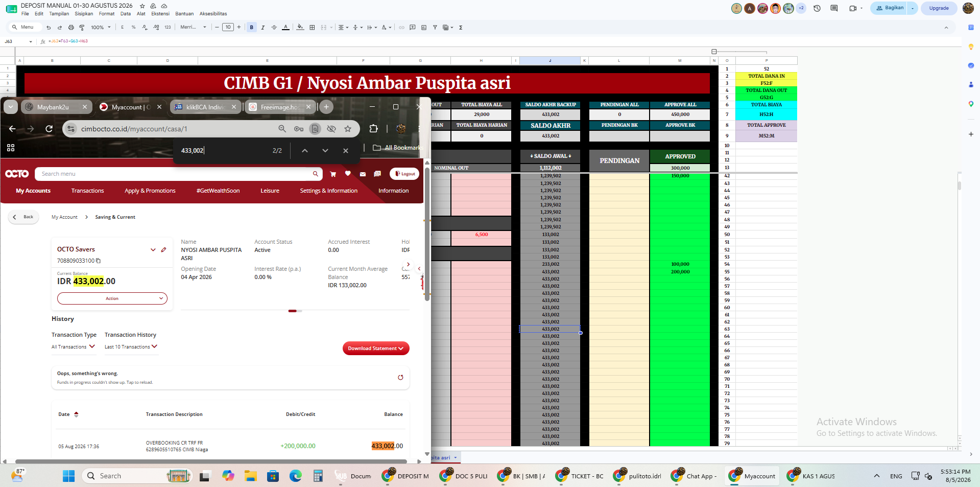This screenshot has width=980, height=487.
Task: Show all comments in Sheets header
Action: tap(834, 8)
